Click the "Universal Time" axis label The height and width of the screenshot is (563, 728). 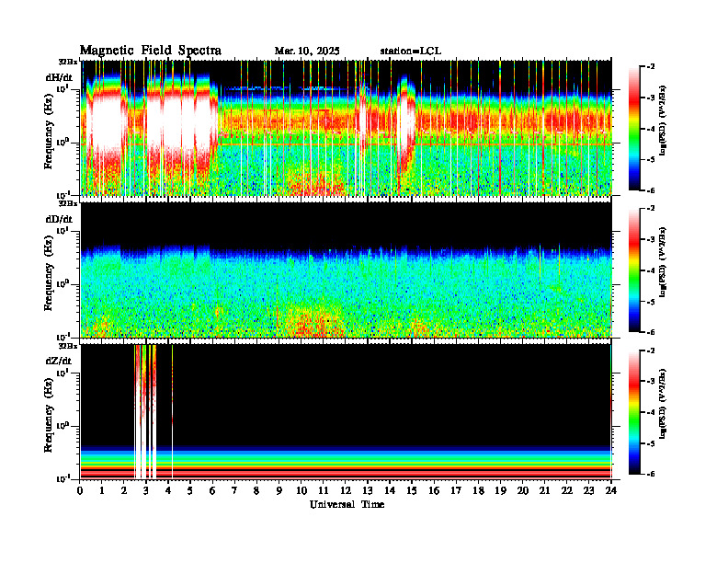[x=347, y=504]
